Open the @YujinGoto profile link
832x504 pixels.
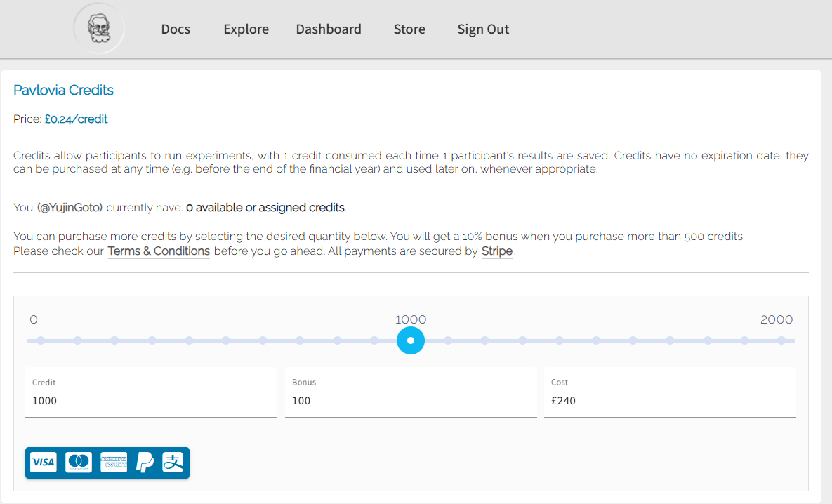tap(70, 208)
